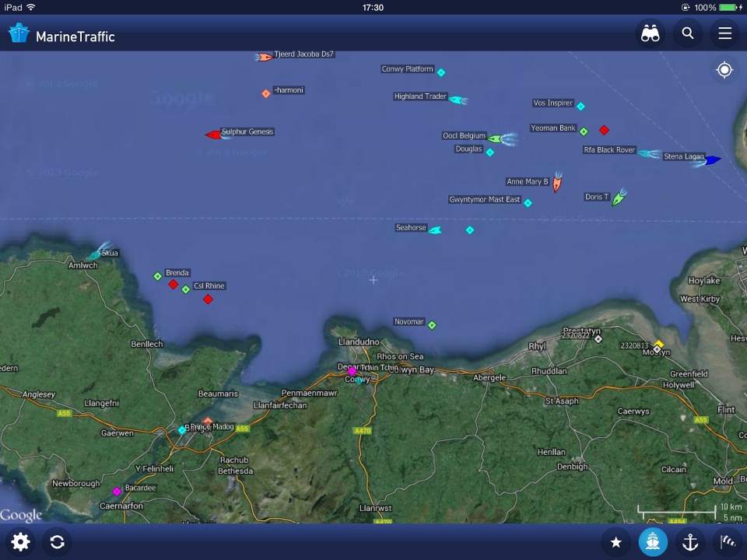The height and width of the screenshot is (560, 747).
Task: Select the Tjeerd Jacoba Ds7 vessel icon
Action: click(x=265, y=57)
